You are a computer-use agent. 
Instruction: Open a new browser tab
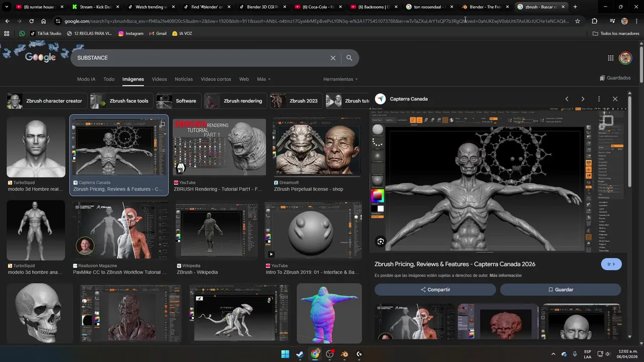(x=575, y=7)
